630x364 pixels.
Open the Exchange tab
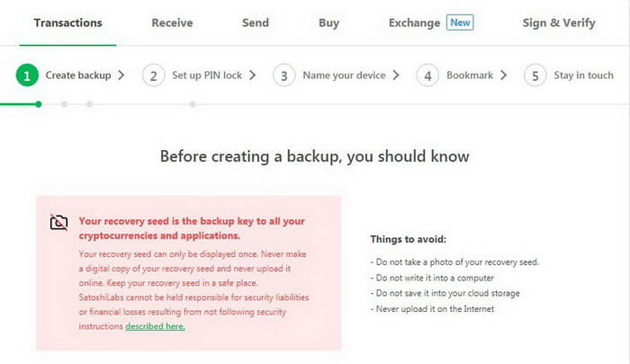pos(414,22)
